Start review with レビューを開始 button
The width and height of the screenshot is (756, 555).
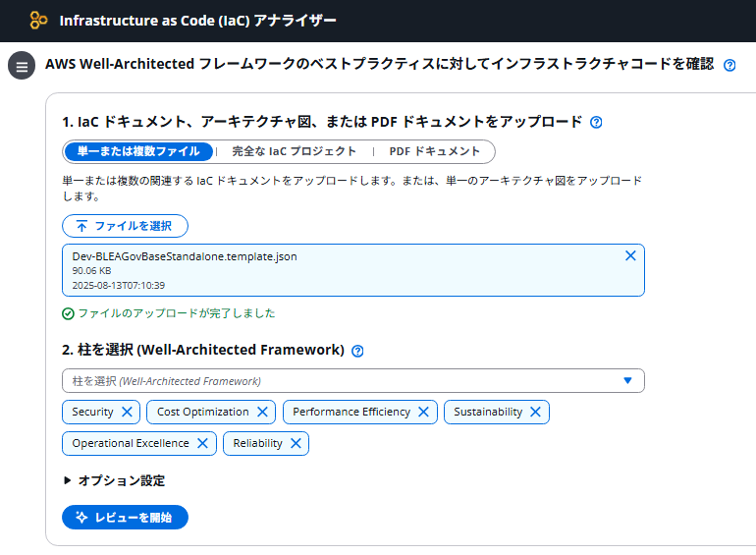click(125, 518)
